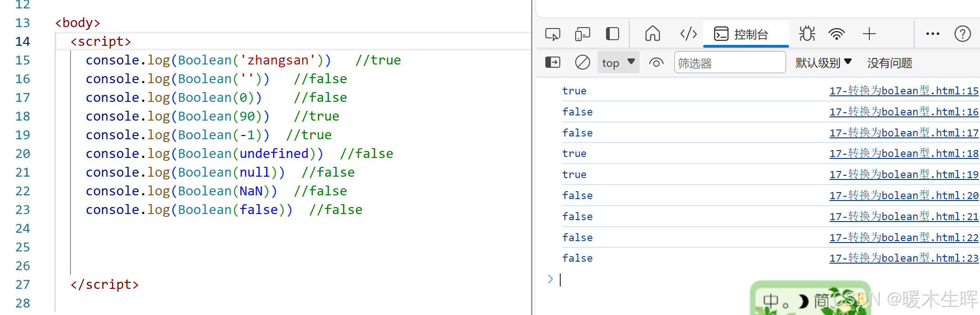Open source link html:18

904,153
